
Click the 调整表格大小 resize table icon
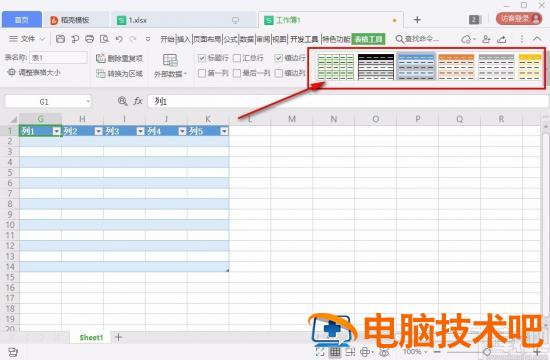(11, 73)
